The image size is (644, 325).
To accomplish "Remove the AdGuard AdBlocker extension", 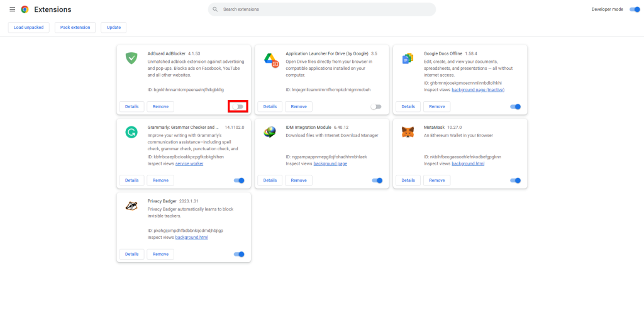I will pyautogui.click(x=160, y=107).
